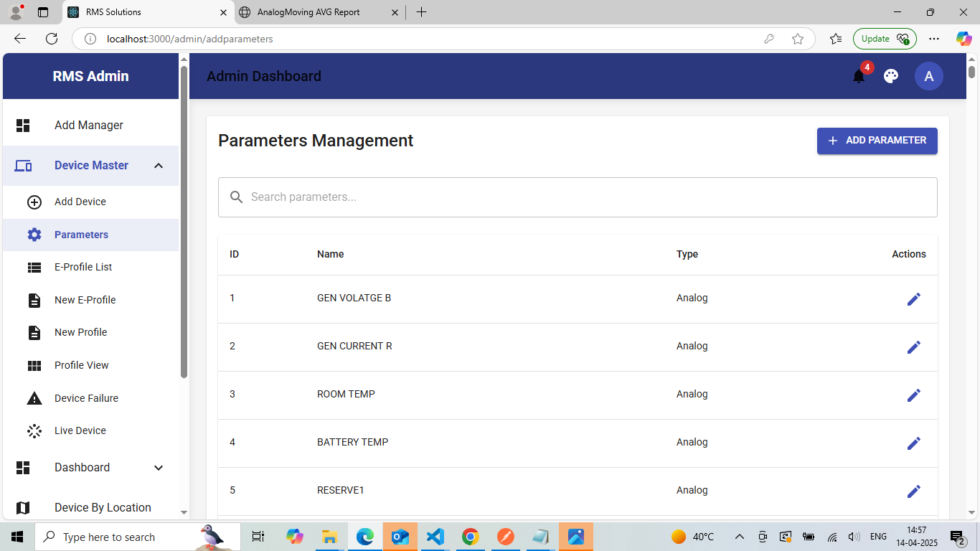The width and height of the screenshot is (980, 551).
Task: Edit the BATTERY TEMP parameter
Action: coord(913,443)
